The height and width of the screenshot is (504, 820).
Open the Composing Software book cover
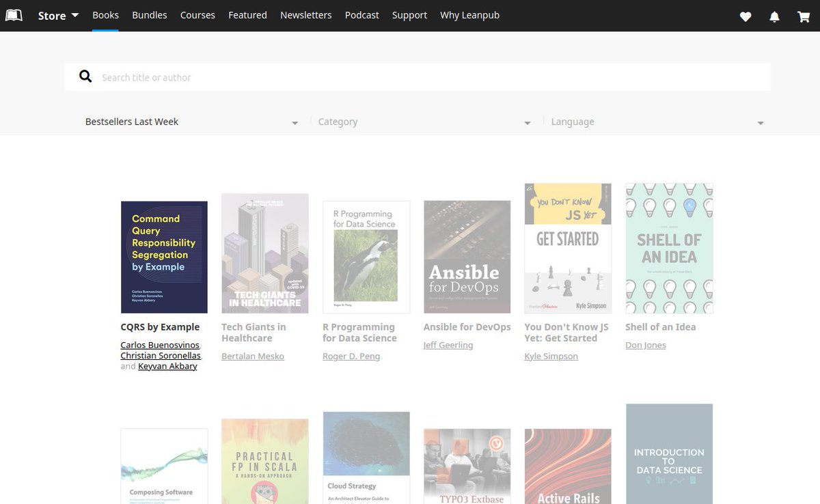point(164,466)
